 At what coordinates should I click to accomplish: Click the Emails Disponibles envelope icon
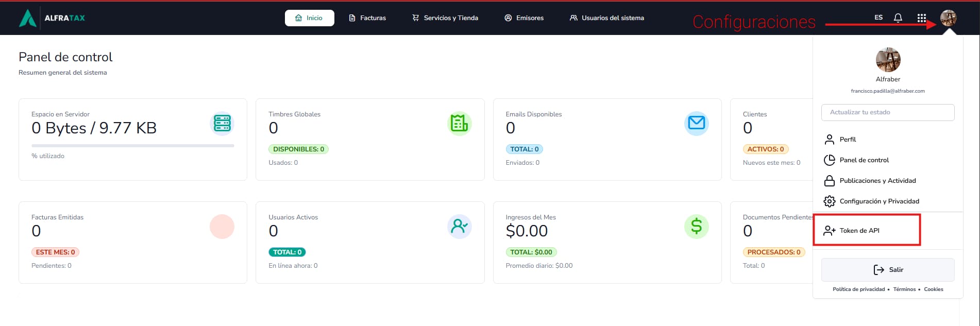coord(697,124)
